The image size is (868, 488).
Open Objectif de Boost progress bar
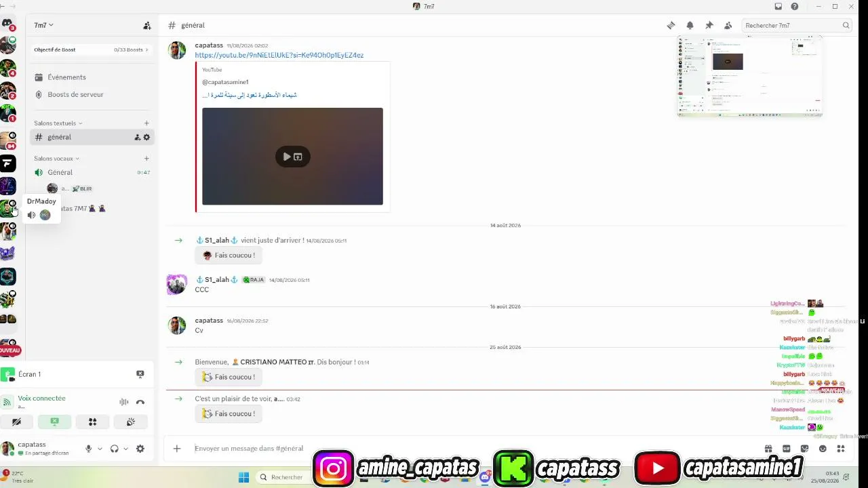(91, 49)
